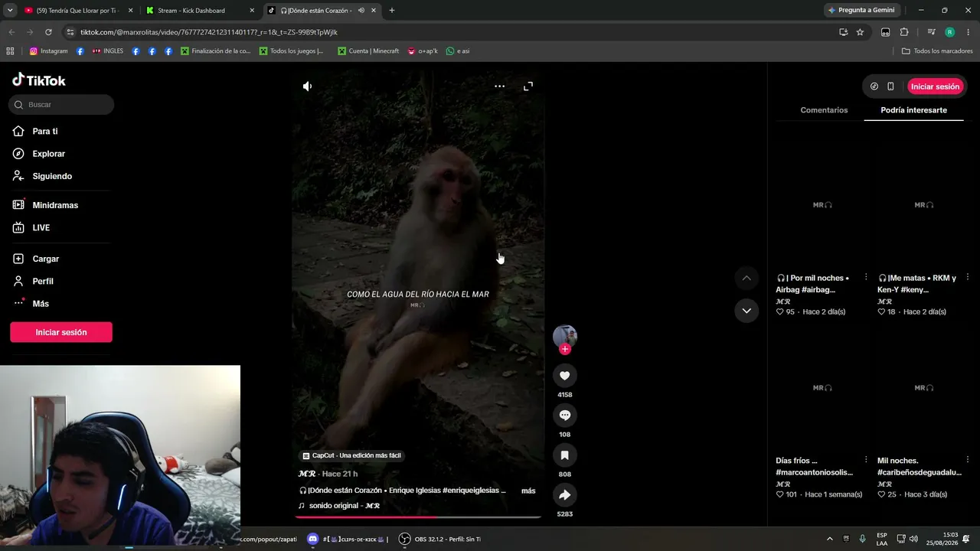Go to next video arrow

pos(746,311)
